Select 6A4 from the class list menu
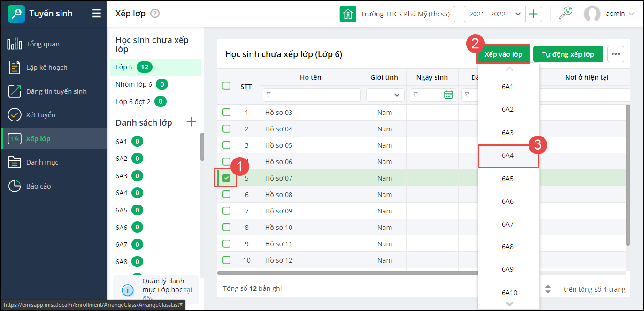 click(x=507, y=155)
